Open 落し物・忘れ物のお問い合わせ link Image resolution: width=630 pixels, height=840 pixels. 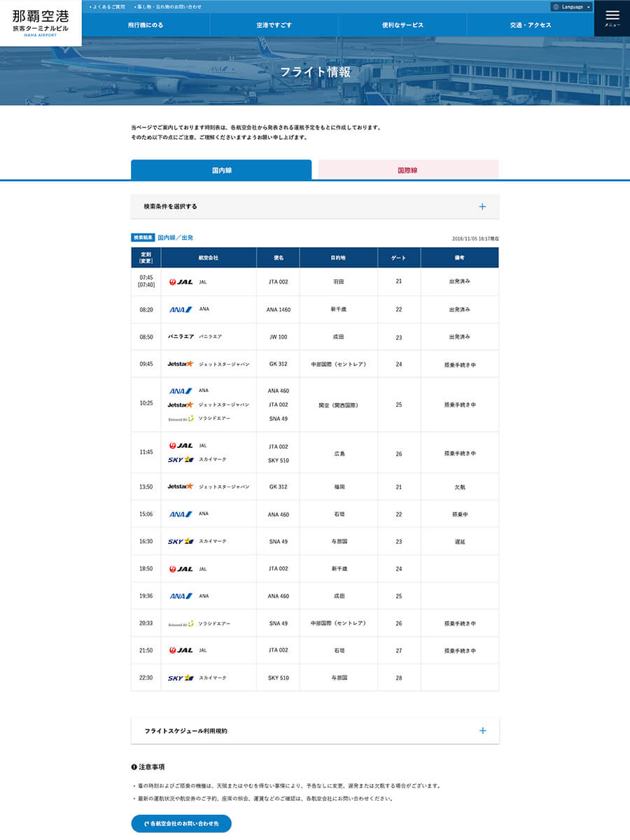coord(168,6)
